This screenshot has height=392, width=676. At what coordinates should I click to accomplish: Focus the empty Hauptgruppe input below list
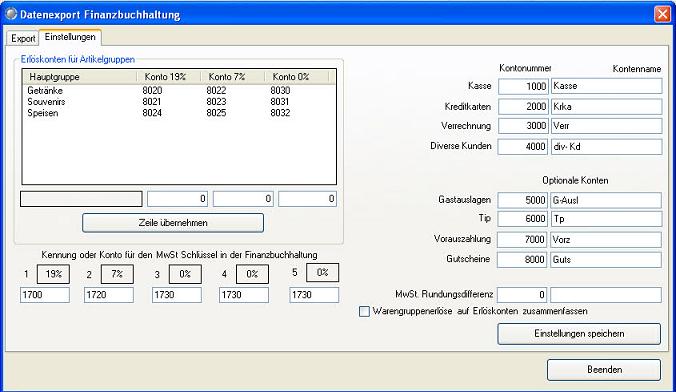(81, 199)
